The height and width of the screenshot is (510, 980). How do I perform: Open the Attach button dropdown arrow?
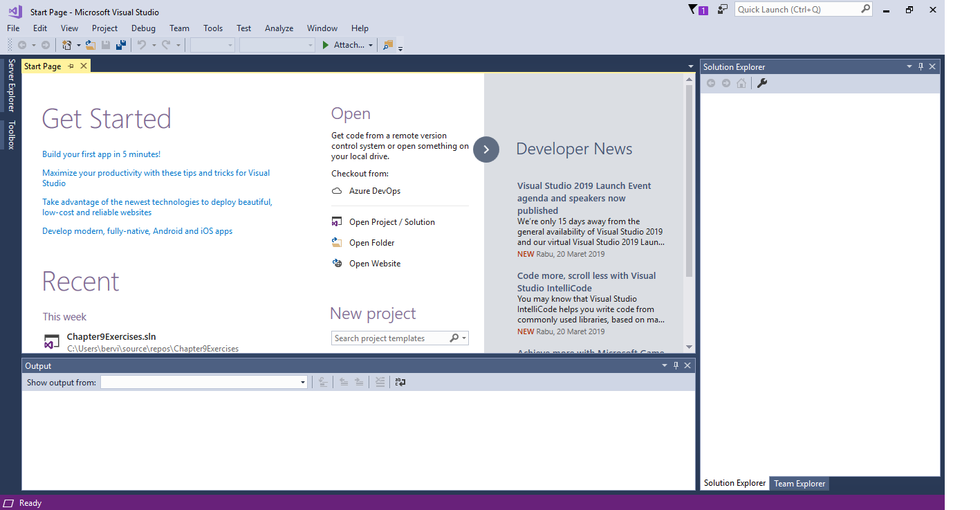(x=371, y=46)
